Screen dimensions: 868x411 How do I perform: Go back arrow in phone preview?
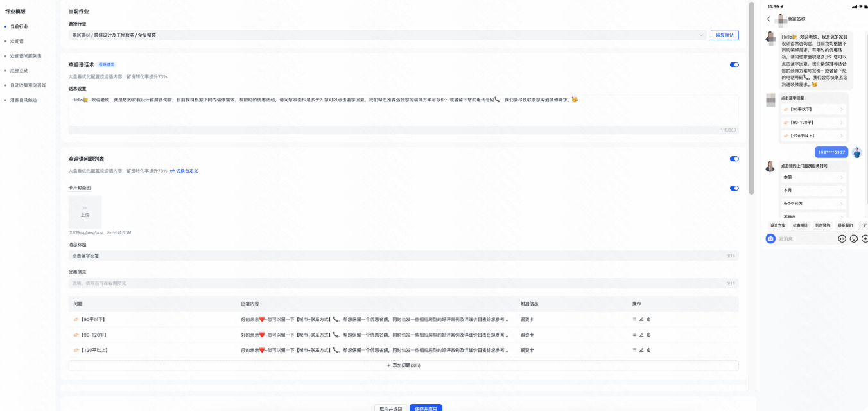(x=768, y=19)
